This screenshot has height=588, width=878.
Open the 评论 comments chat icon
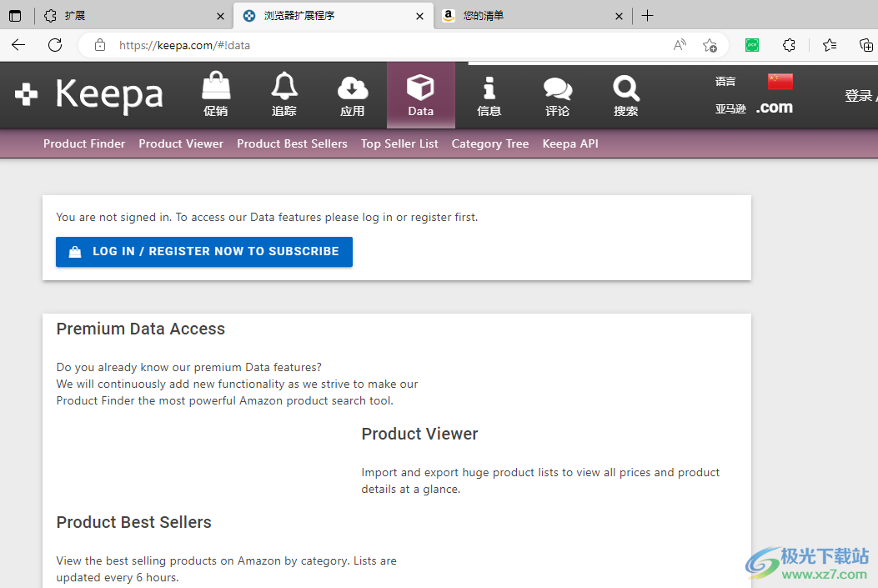pyautogui.click(x=557, y=95)
